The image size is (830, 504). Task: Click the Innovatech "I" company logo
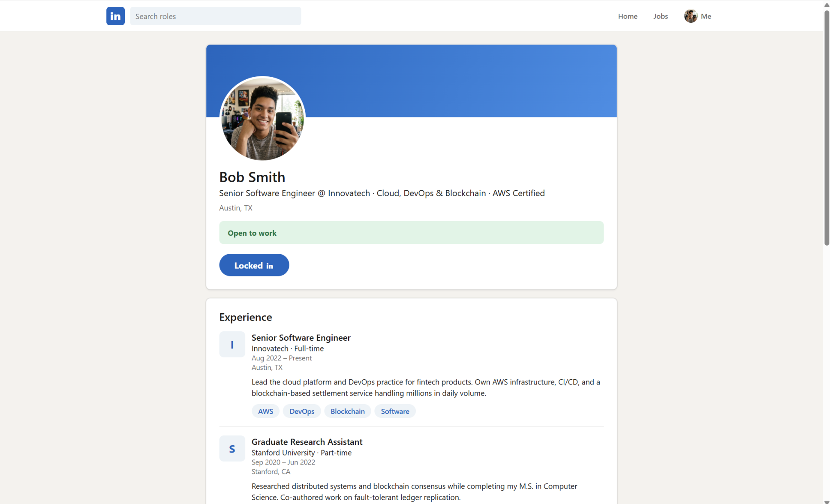[x=232, y=344]
